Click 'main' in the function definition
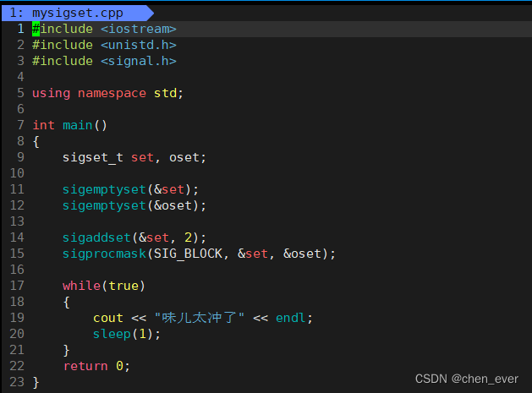532x393 pixels. click(x=78, y=125)
